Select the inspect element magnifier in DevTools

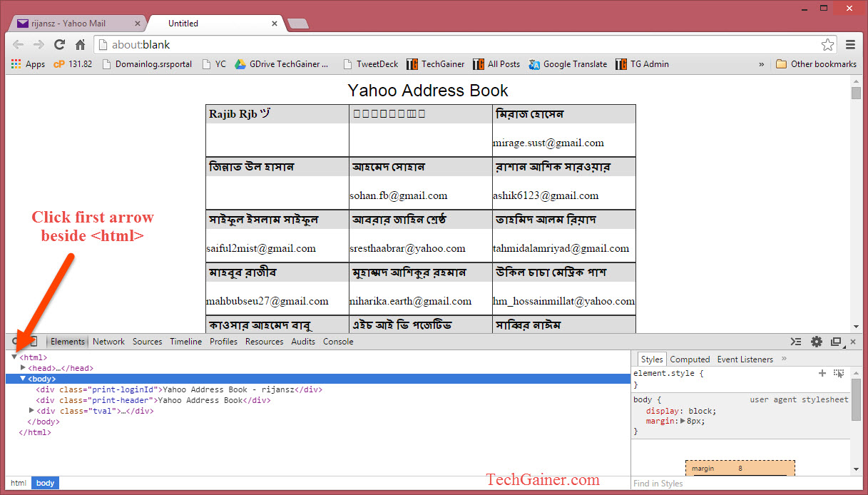[x=16, y=341]
